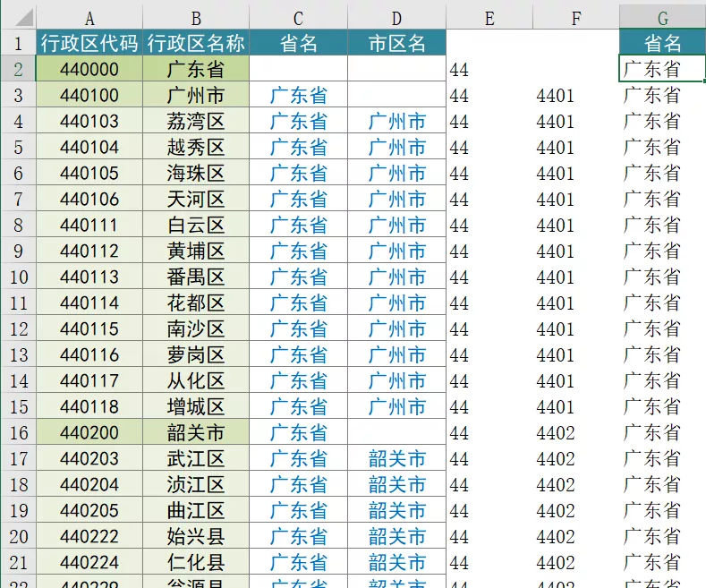706x588 pixels.
Task: Click cell 广东省 in row 12 column G
Action: pyautogui.click(x=663, y=328)
